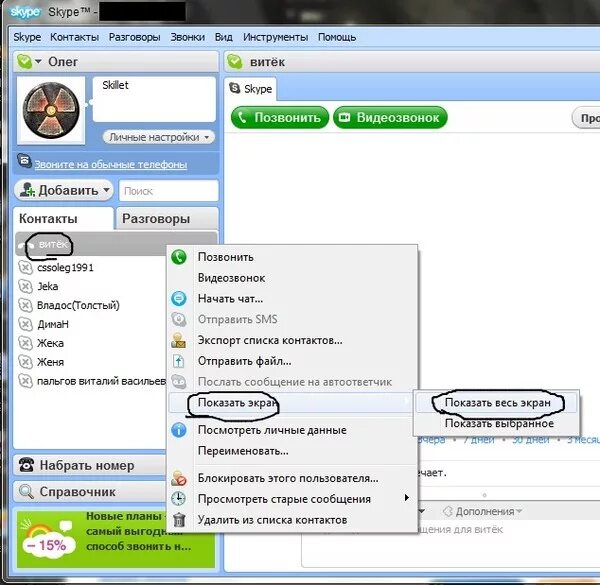Click the 7 дней history link

[479, 440]
